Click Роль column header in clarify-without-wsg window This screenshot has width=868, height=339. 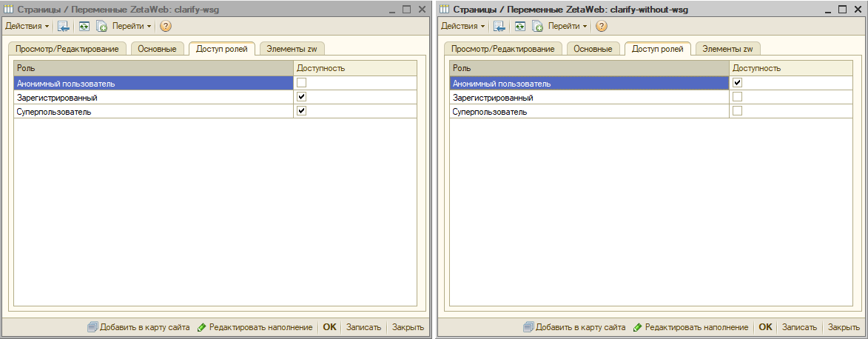pyautogui.click(x=590, y=68)
